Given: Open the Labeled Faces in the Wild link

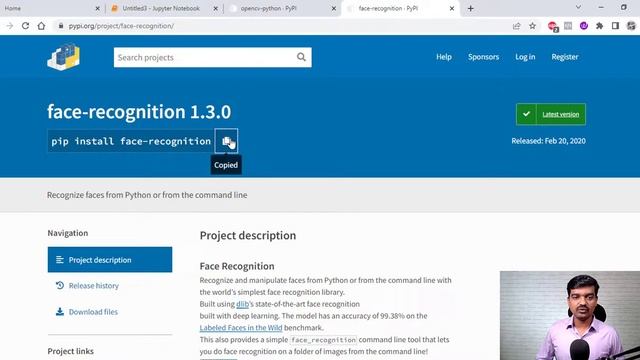Looking at the screenshot, I should 241,328.
